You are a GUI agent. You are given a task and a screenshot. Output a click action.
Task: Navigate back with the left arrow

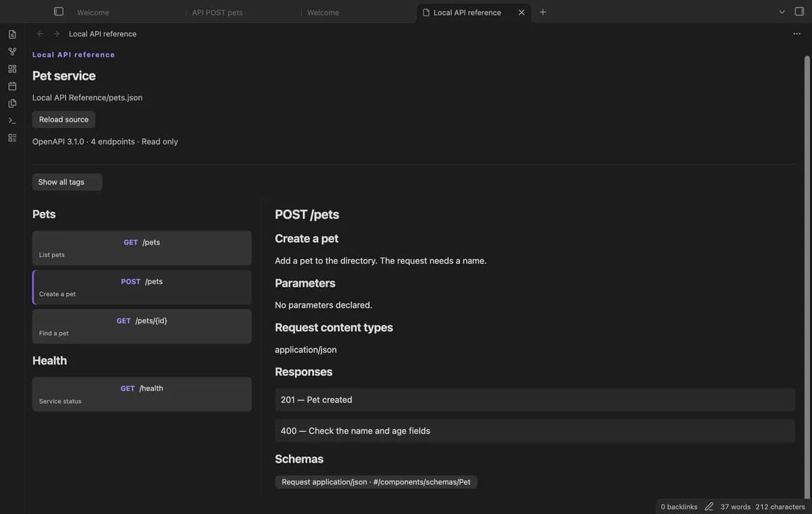[40, 34]
